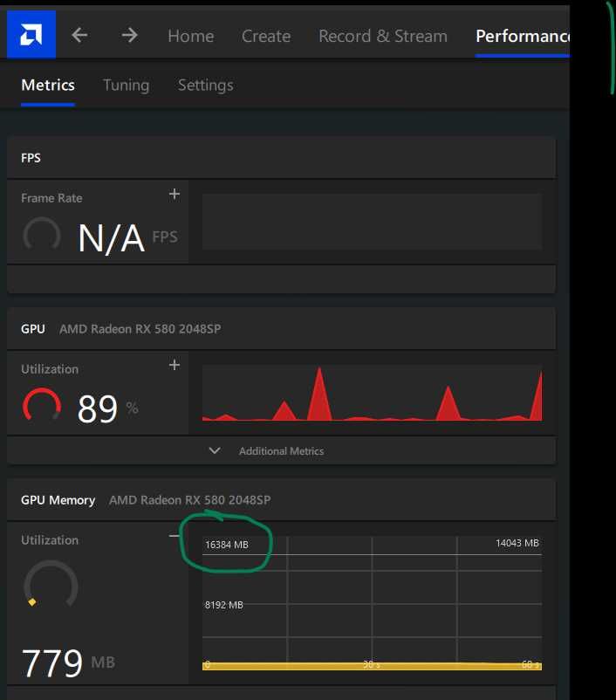This screenshot has width=616, height=700.
Task: Click the GPU Memory usage graph
Action: coord(373,603)
